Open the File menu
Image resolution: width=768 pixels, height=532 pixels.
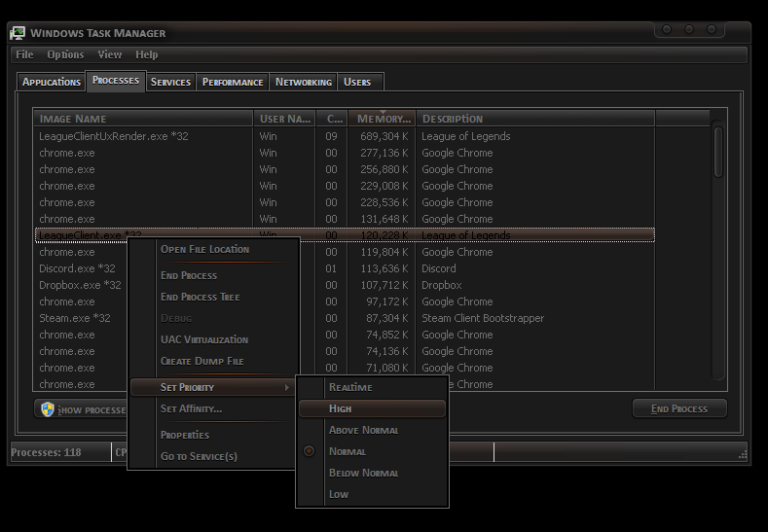24,54
